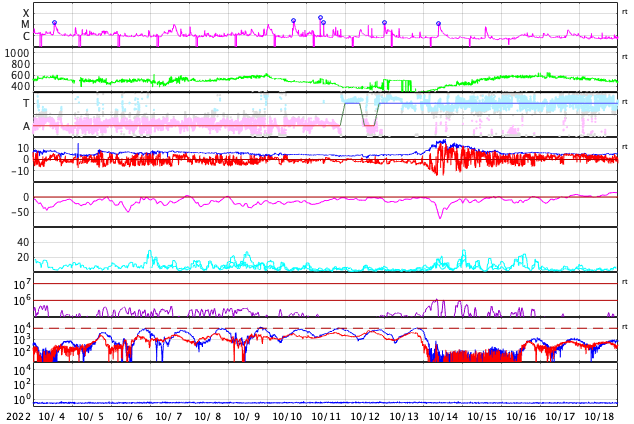Image resolution: width=634 pixels, height=424 pixels.
Task: Click the 20 axis label on cyan panel
Action: (x=23, y=257)
